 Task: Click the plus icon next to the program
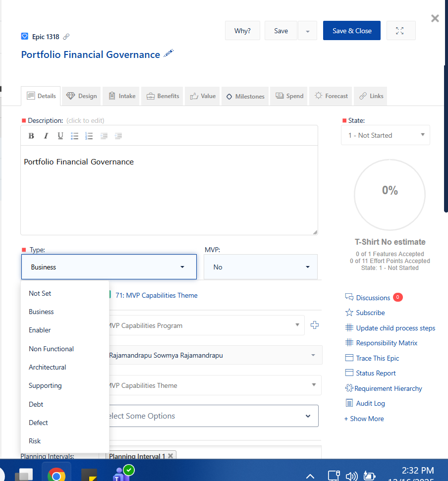[x=315, y=325]
